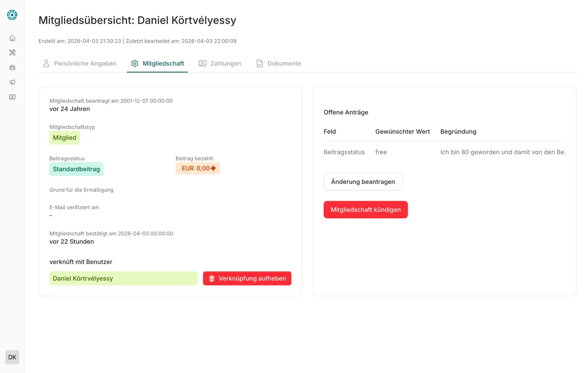The width and height of the screenshot is (588, 373).
Task: Click the Mitglied membership type badge
Action: (65, 138)
